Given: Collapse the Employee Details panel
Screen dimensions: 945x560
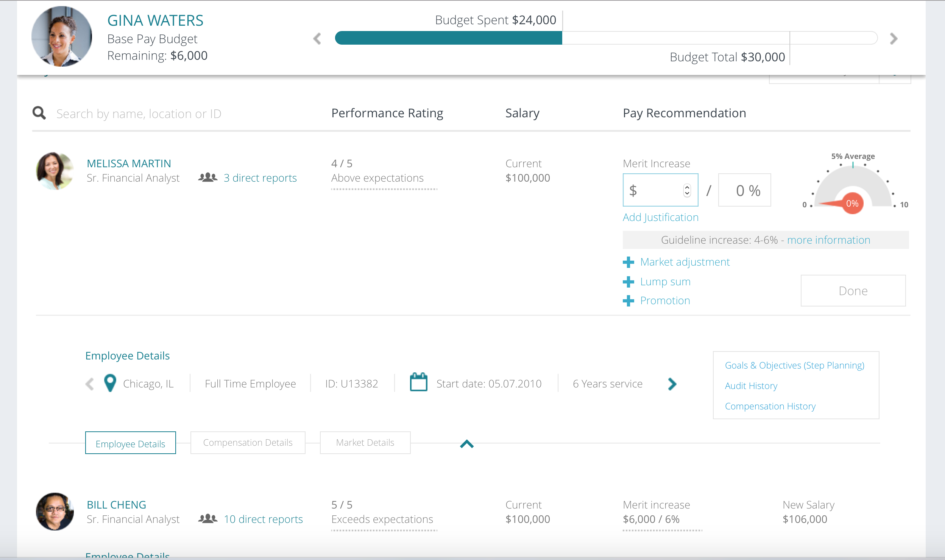Looking at the screenshot, I should [467, 443].
